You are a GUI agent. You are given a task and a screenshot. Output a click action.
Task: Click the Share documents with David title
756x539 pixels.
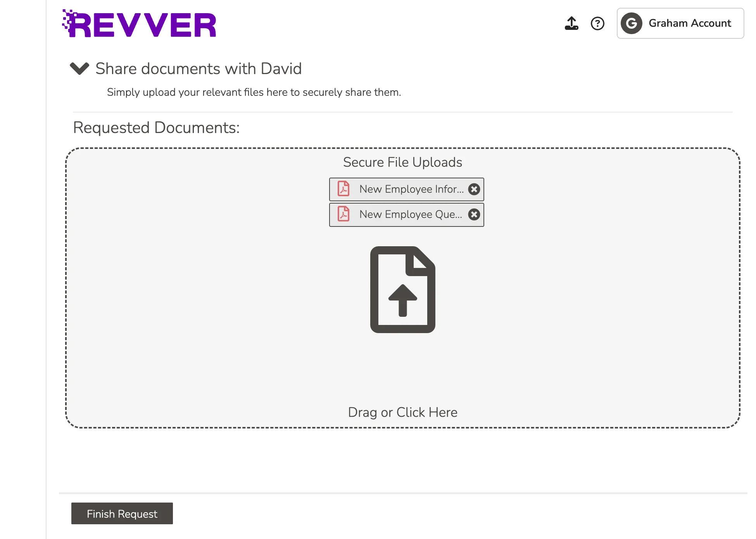[198, 69]
